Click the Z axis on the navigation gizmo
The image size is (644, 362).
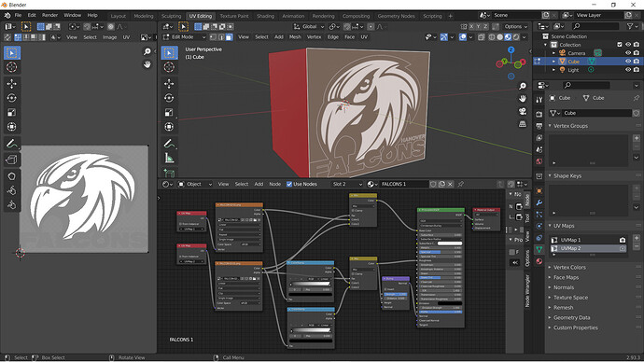(x=511, y=49)
